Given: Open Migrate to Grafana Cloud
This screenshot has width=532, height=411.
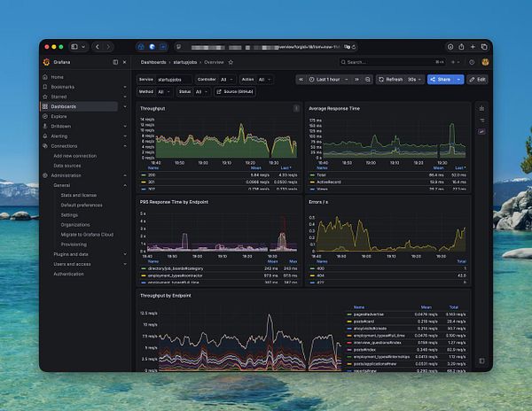Looking at the screenshot, I should 87,235.
